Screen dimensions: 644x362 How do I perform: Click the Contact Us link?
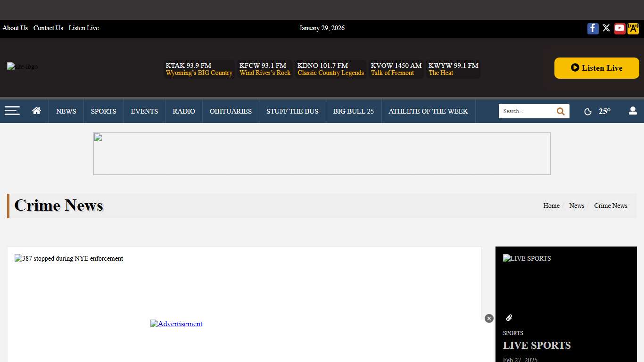(48, 28)
